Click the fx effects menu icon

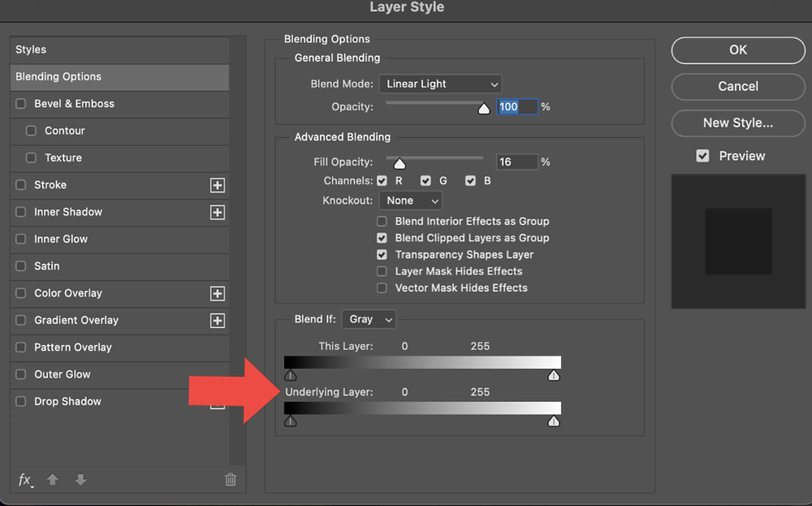[25, 480]
